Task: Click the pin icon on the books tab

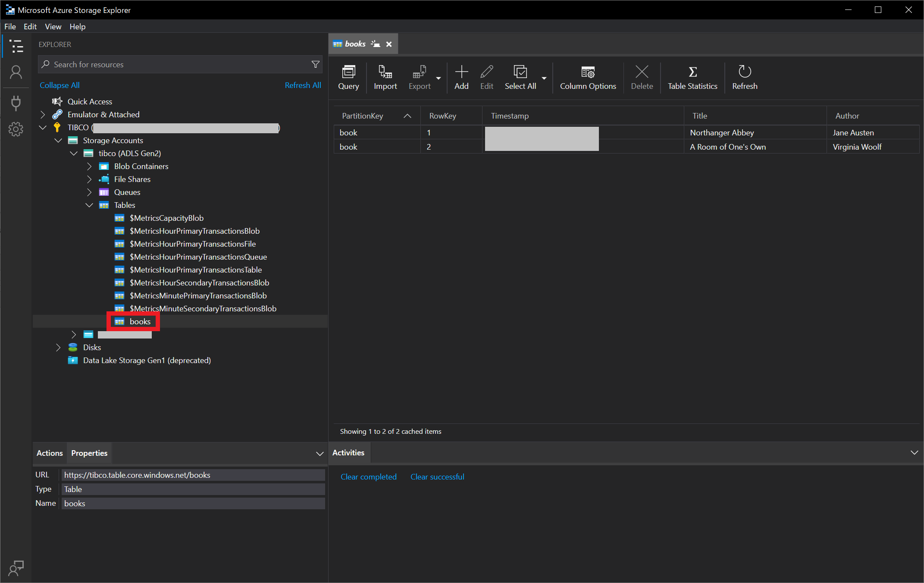Action: (376, 44)
